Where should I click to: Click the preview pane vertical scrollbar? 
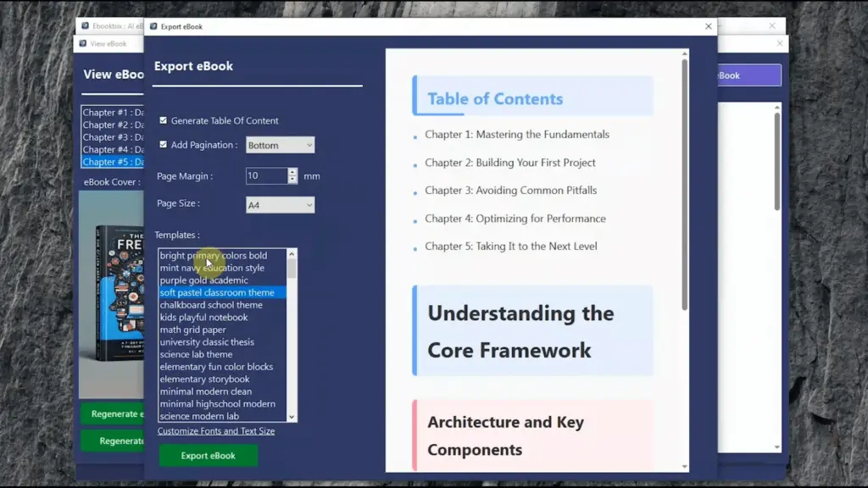(x=684, y=186)
